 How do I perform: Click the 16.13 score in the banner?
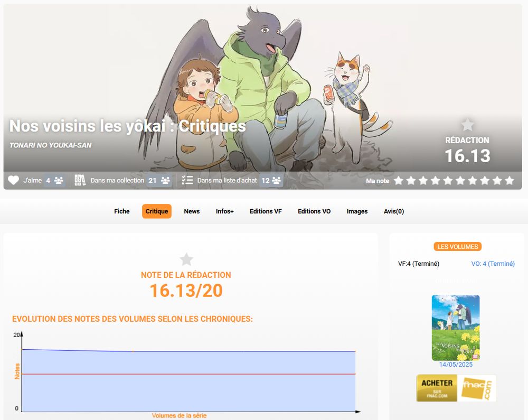pyautogui.click(x=467, y=156)
